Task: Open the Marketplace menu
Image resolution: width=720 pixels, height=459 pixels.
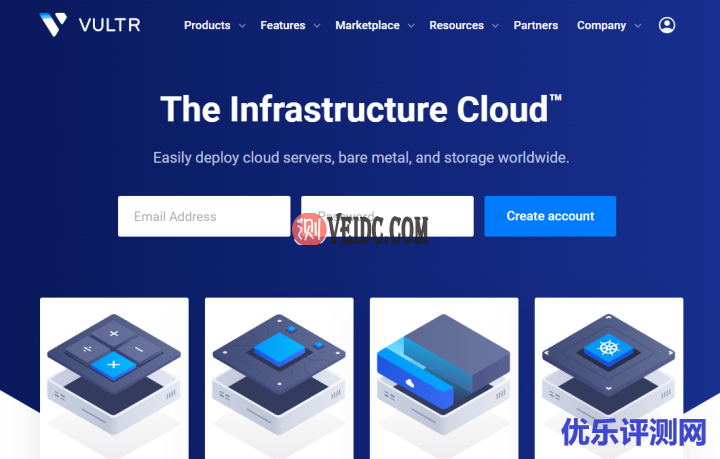Action: pyautogui.click(x=367, y=25)
